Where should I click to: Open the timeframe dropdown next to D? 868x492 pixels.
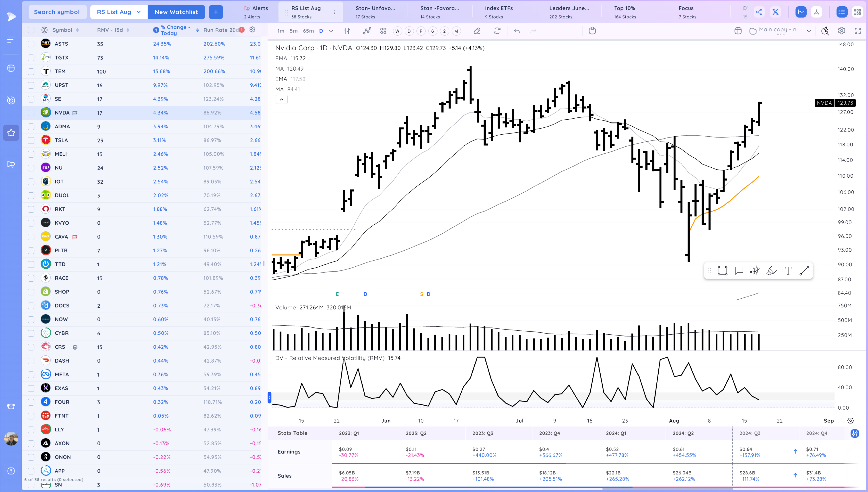331,31
